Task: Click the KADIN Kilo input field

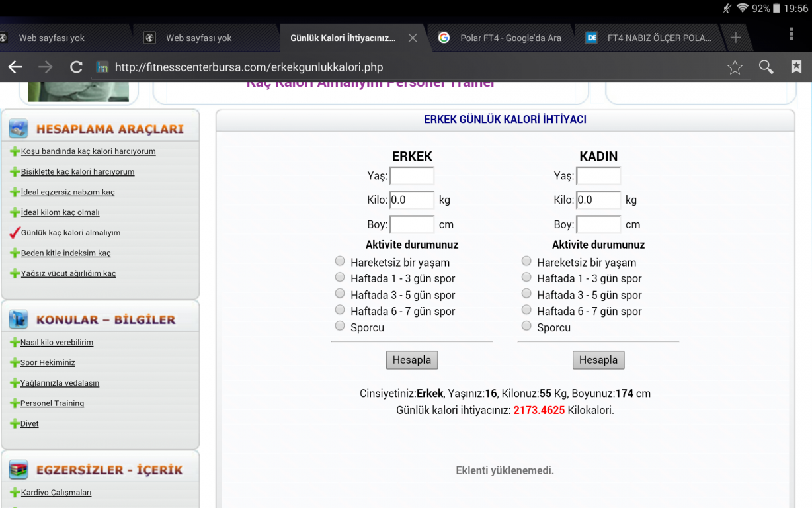Action: 598,200
